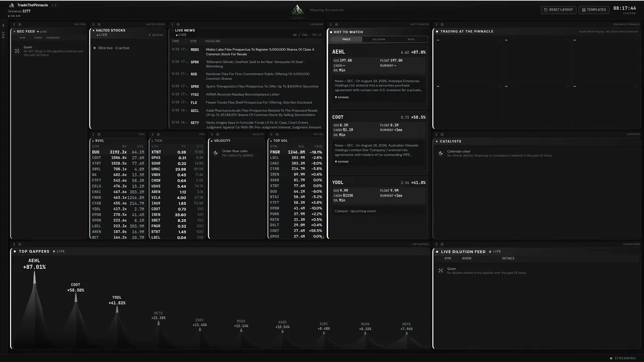
Task: Click the CHG column header in Top Vol
Action: point(318,146)
